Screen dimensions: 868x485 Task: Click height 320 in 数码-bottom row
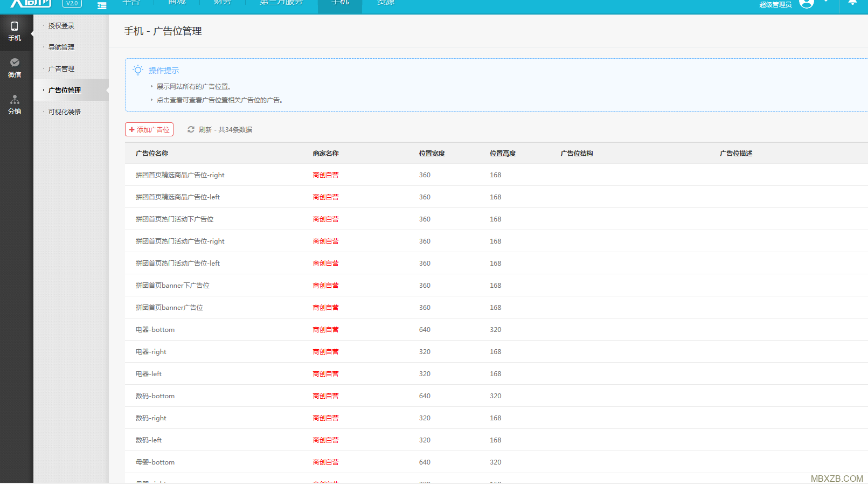pos(495,396)
